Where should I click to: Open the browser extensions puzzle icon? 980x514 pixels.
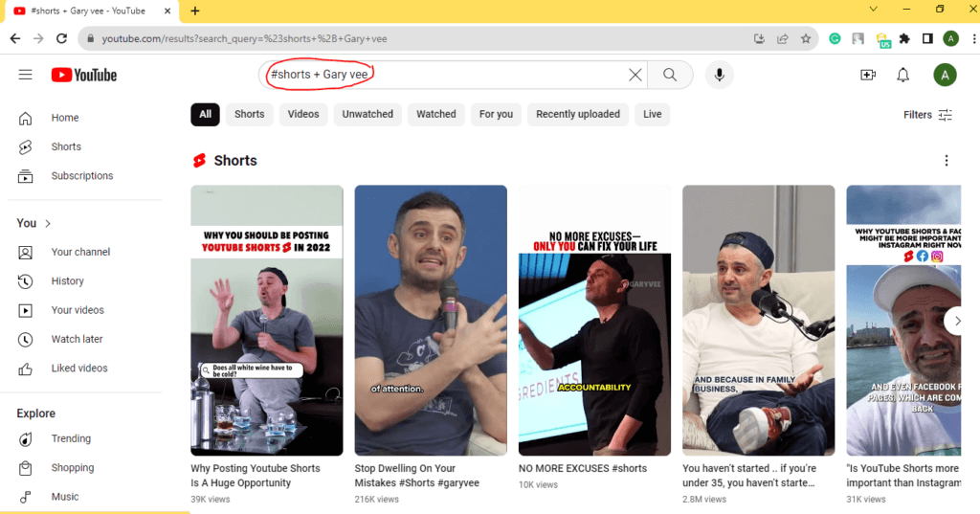(x=904, y=39)
